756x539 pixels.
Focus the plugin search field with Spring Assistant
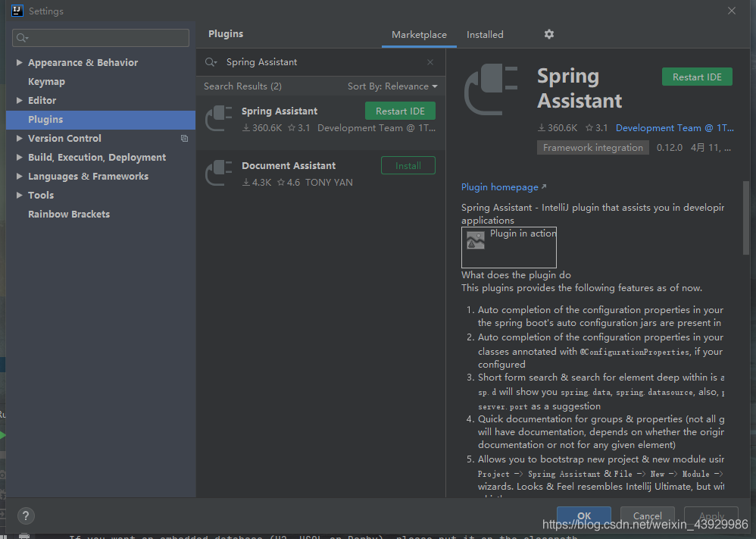click(320, 62)
